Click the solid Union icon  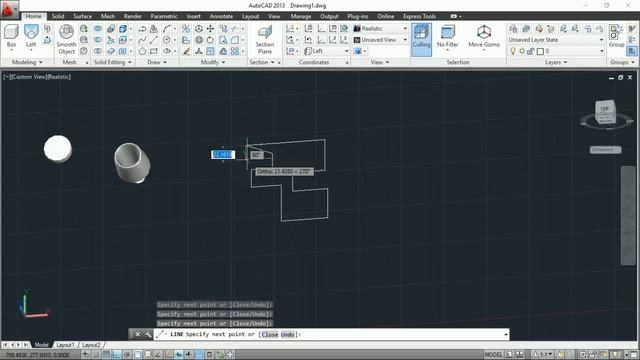click(98, 29)
